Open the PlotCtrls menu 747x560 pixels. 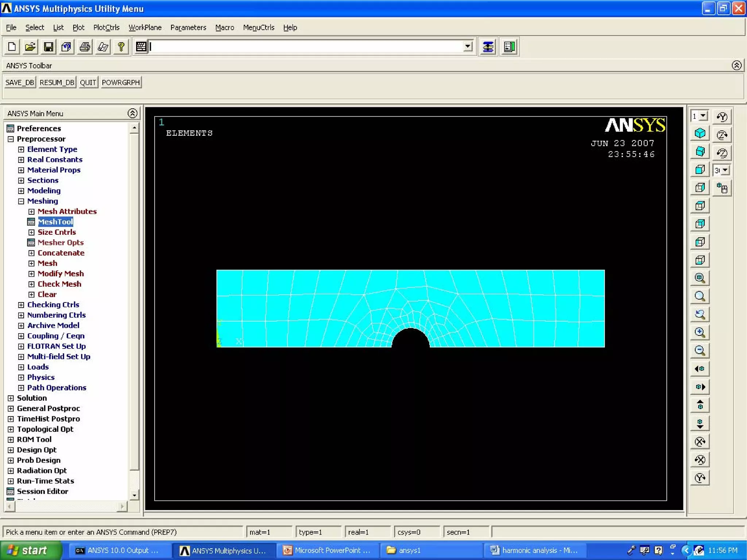pos(106,27)
